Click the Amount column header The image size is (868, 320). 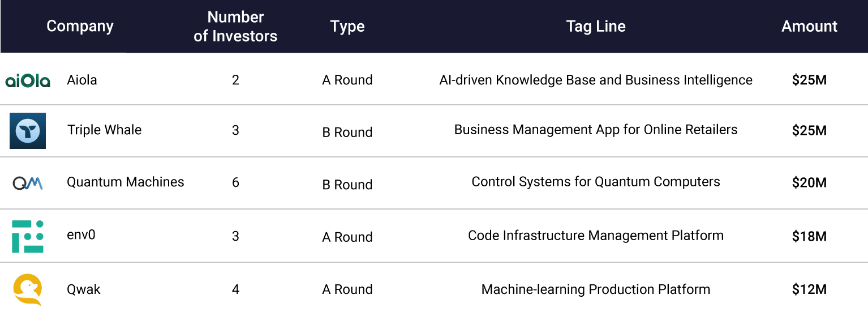coord(809,26)
